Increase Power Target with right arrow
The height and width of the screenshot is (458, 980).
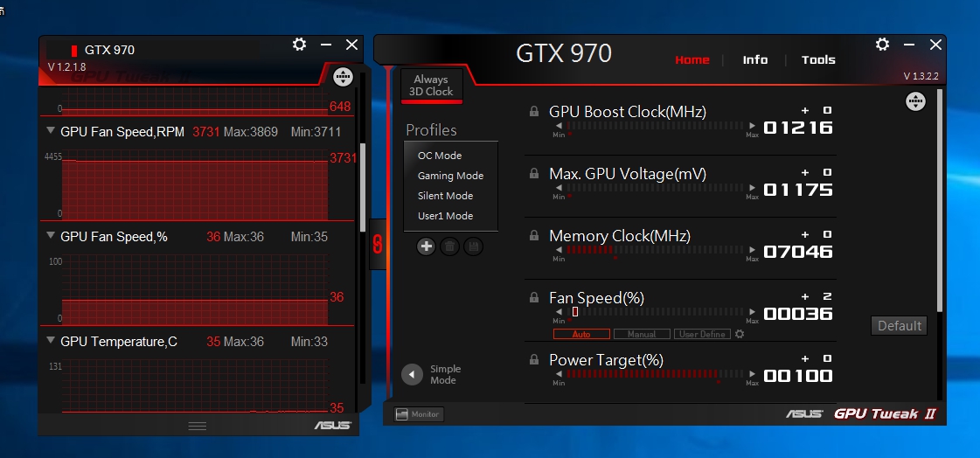click(x=753, y=373)
